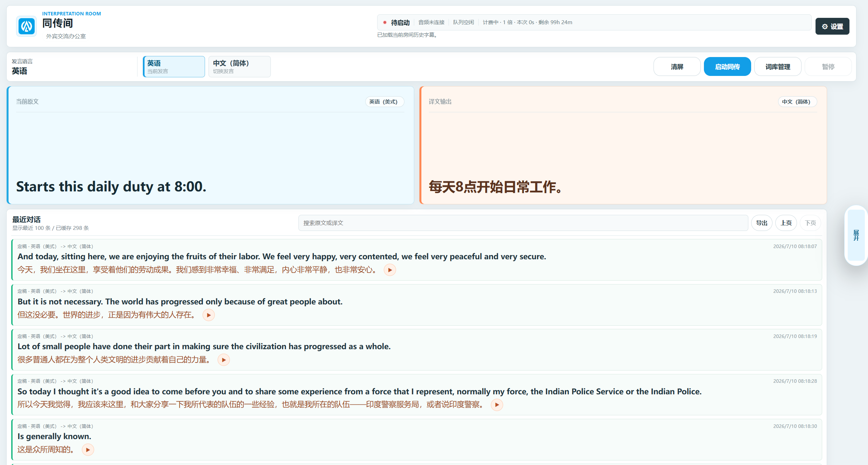The width and height of the screenshot is (868, 465).
Task: Click the 中文（简体）target language badge
Action: 797,101
